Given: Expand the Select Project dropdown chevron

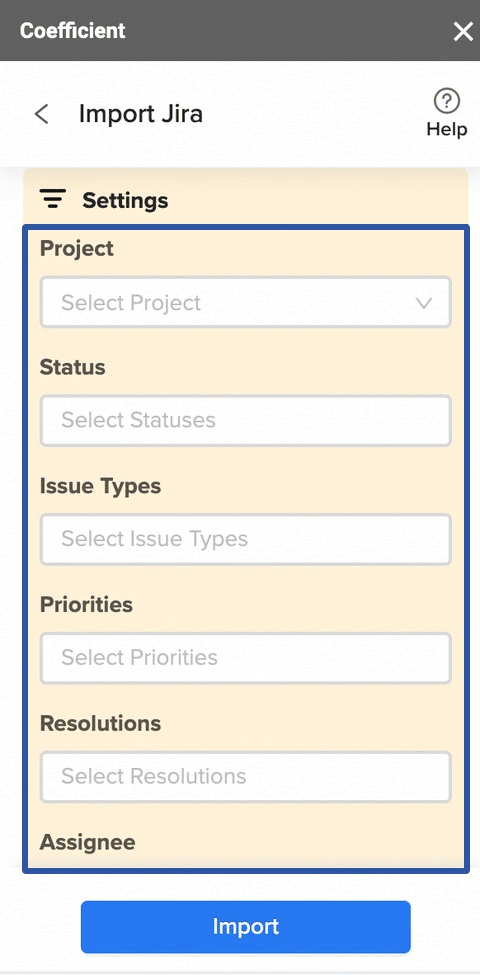Looking at the screenshot, I should (x=424, y=303).
